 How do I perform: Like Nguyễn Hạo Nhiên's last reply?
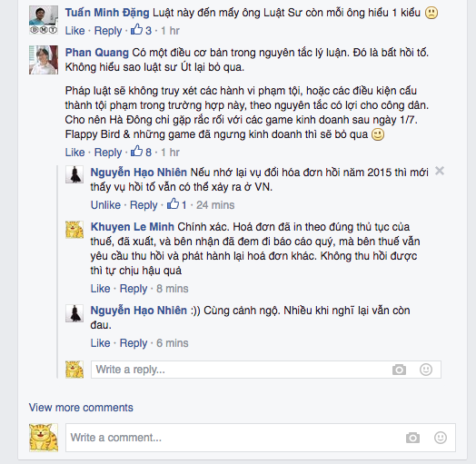pyautogui.click(x=100, y=343)
